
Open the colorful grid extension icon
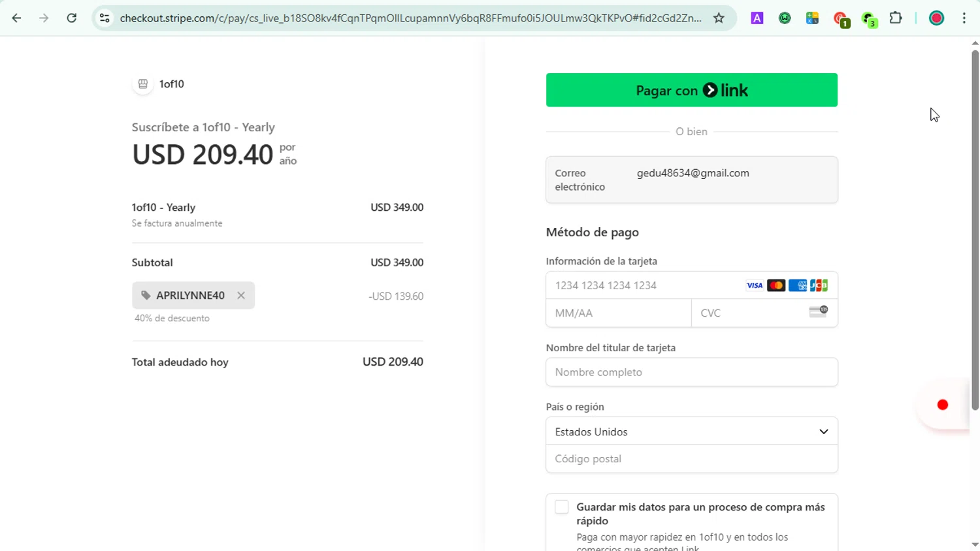point(812,18)
